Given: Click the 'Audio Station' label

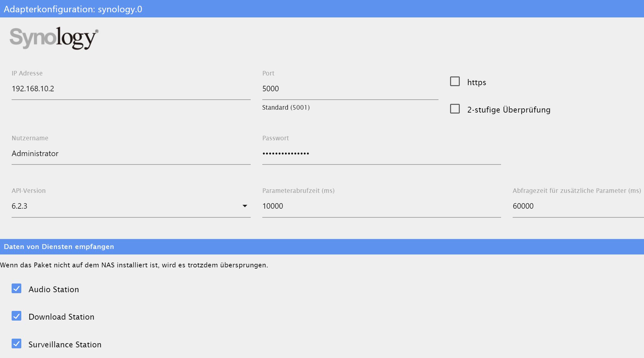Looking at the screenshot, I should (54, 289).
